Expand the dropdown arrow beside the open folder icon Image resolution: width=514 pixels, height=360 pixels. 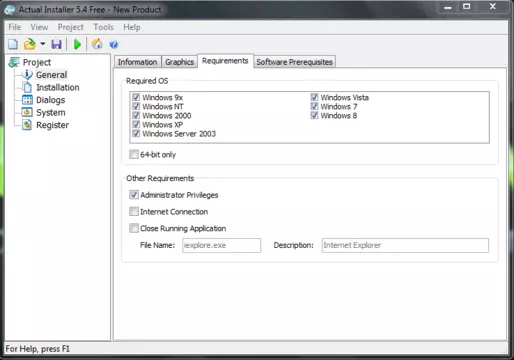click(43, 44)
